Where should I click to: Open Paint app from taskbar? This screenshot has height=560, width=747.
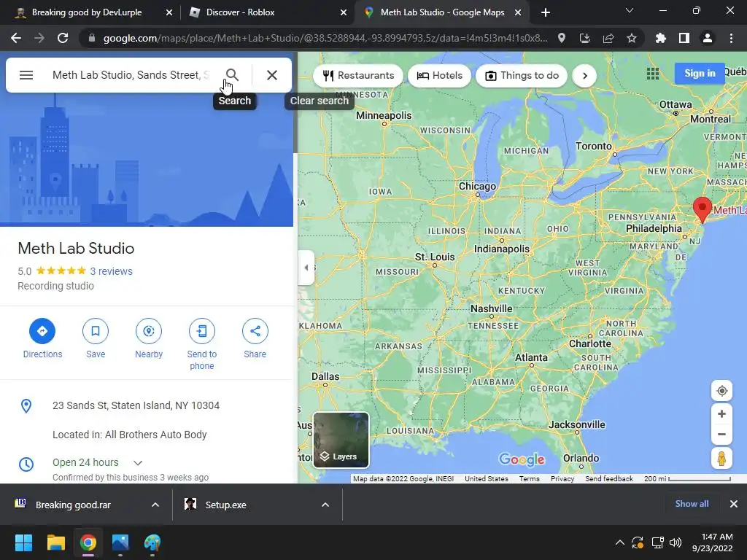click(x=152, y=542)
